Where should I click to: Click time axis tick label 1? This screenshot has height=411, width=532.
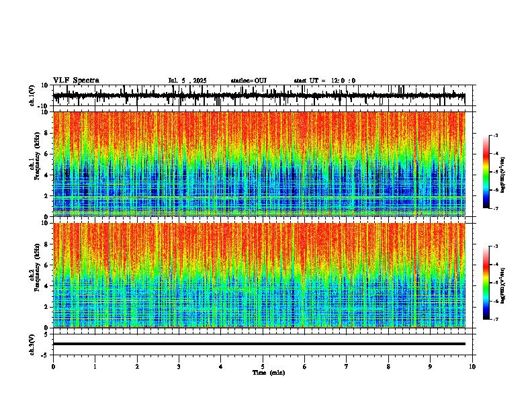[95, 367]
